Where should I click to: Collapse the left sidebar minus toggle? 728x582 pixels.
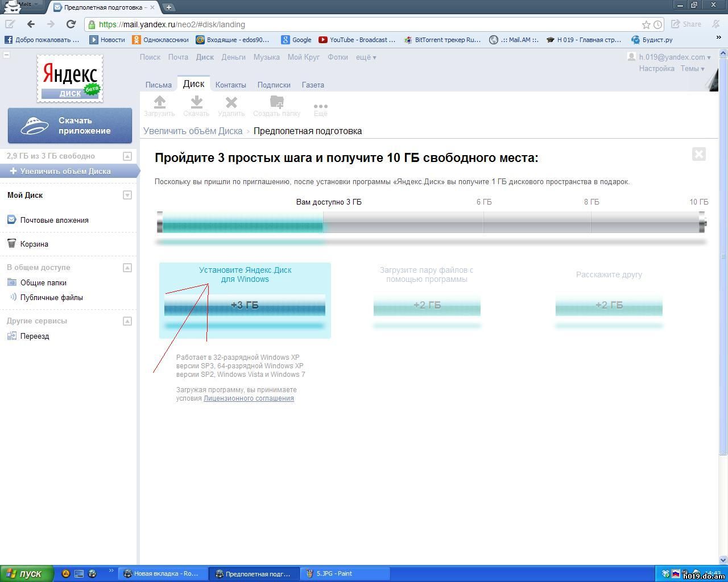point(6,55)
